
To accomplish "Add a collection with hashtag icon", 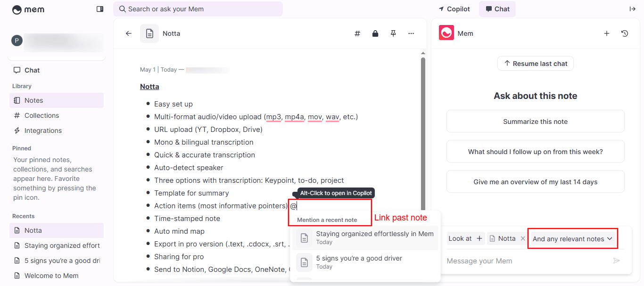I will tap(357, 33).
